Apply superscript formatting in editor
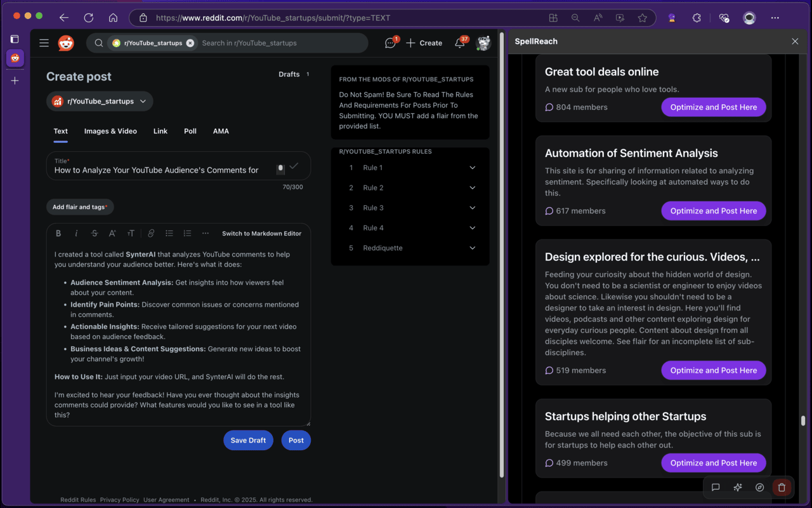812x508 pixels. [112, 233]
